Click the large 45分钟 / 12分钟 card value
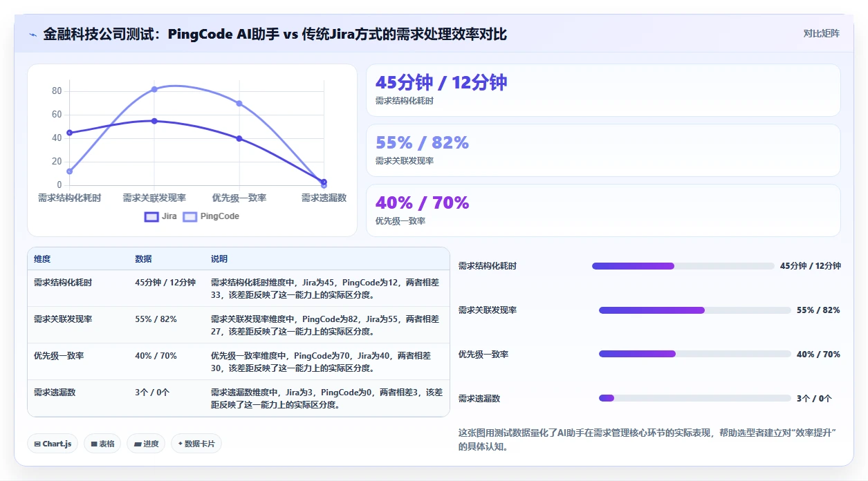 441,82
